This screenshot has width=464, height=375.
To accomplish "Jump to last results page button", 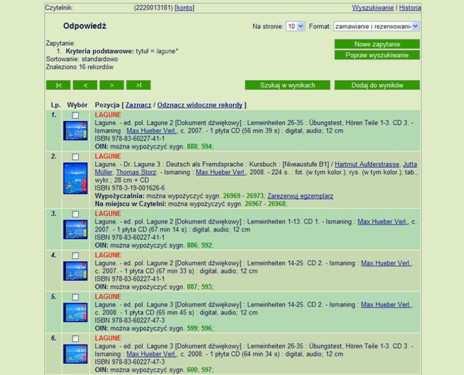I will [138, 85].
